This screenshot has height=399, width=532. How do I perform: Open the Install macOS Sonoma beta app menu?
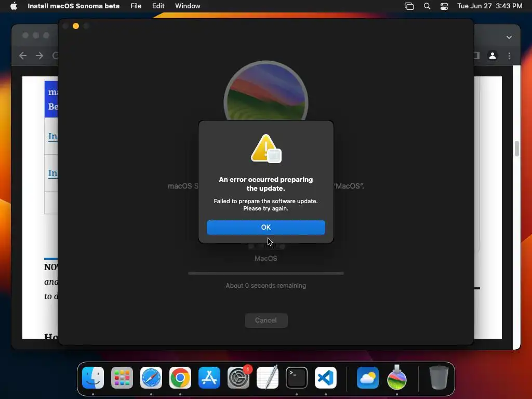(73, 6)
